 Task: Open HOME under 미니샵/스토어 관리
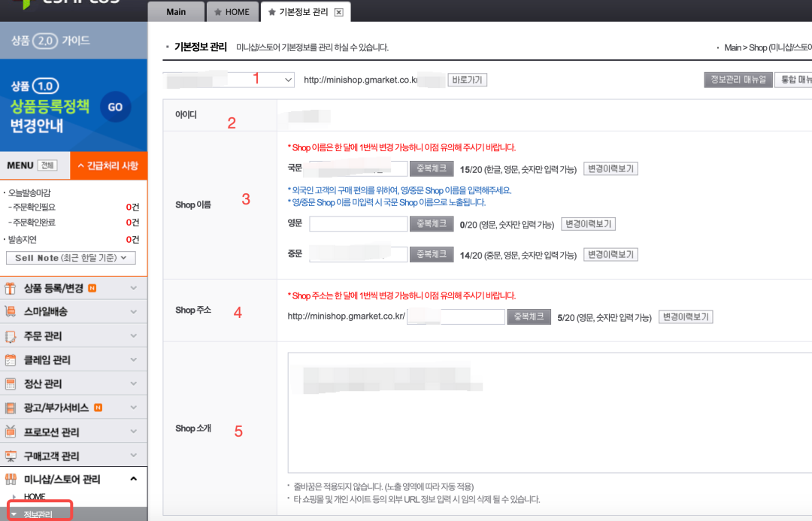34,497
